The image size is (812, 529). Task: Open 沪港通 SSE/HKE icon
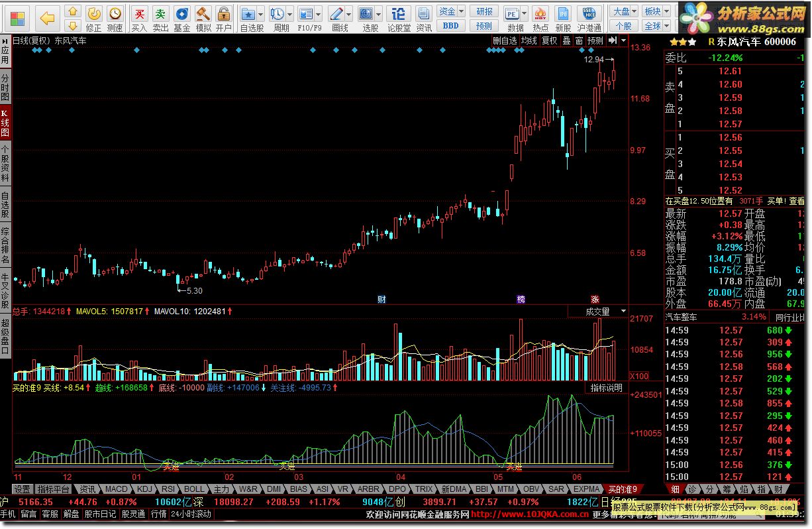[x=589, y=13]
